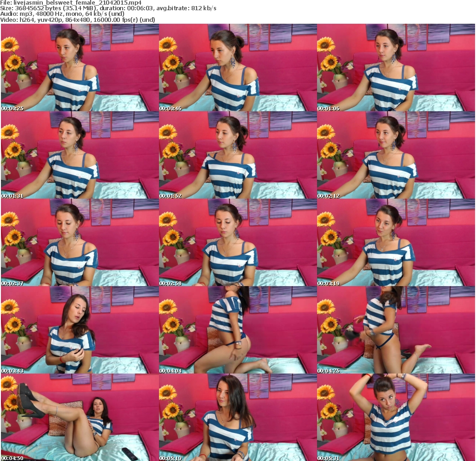Click the 00:01:52 preview frame
476x461 pixels.
click(x=238, y=155)
